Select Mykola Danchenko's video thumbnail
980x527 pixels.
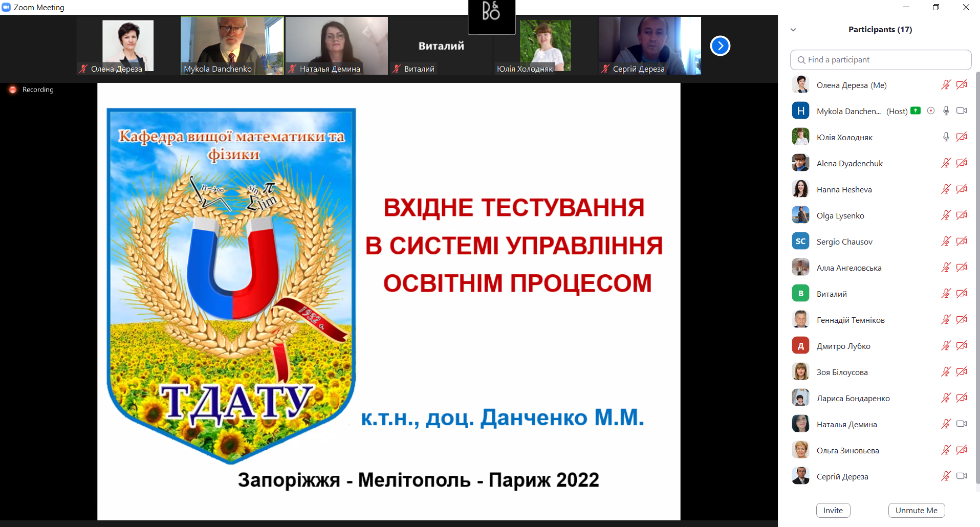pos(232,46)
